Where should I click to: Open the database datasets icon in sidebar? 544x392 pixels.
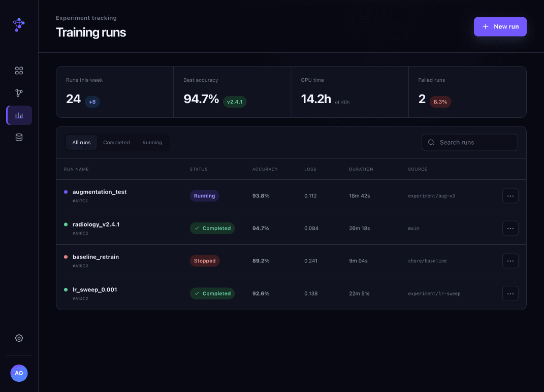click(19, 138)
